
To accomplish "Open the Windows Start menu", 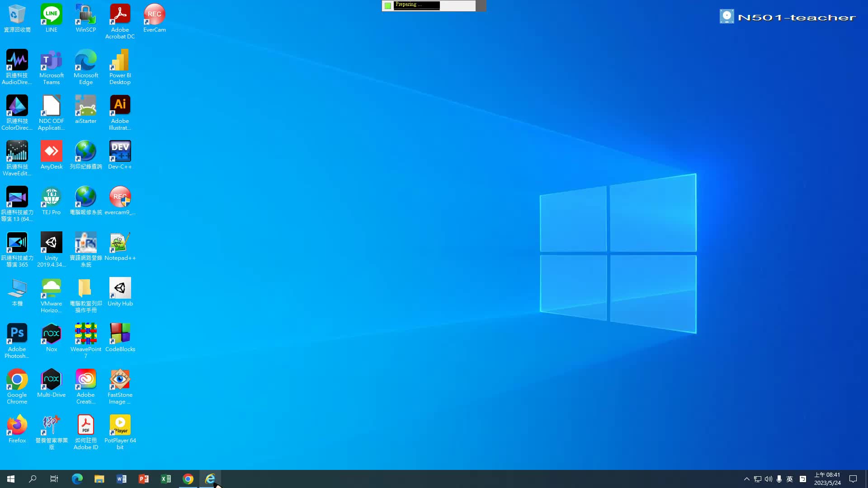I will coord(11,479).
